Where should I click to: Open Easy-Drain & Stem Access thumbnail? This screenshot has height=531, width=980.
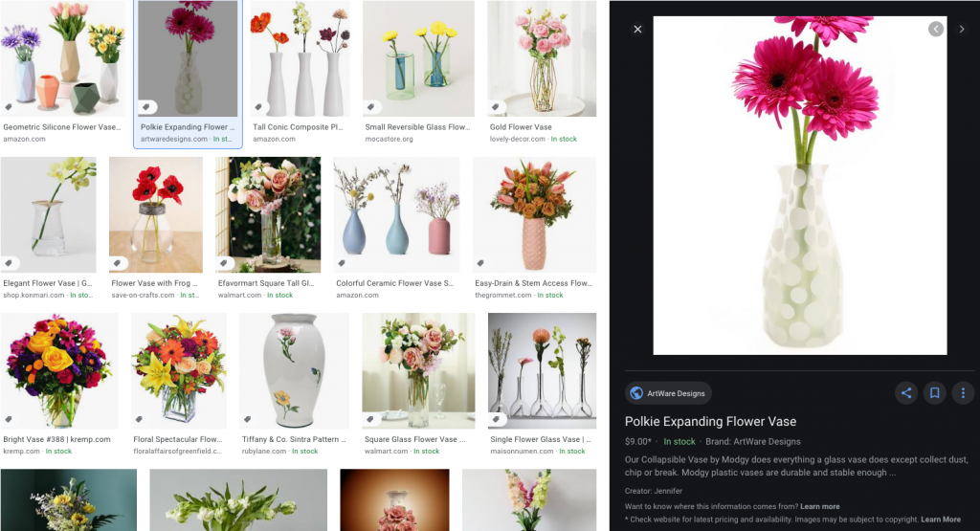534,214
